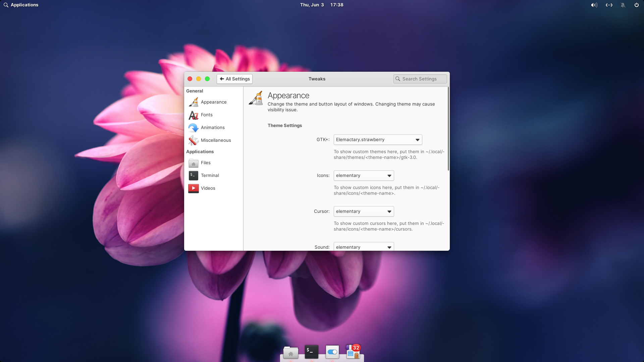The image size is (644, 362).
Task: Expand the Icons theme dropdown
Action: tap(364, 176)
